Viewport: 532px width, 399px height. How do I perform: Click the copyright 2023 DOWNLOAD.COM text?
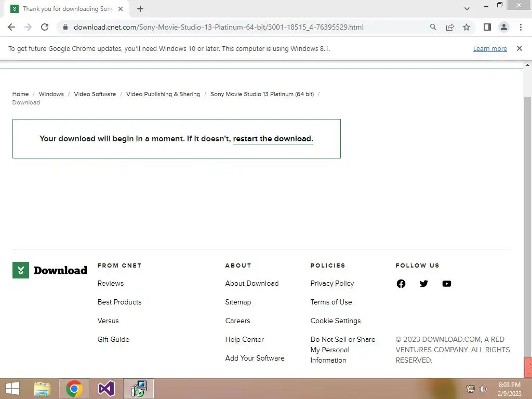click(453, 350)
